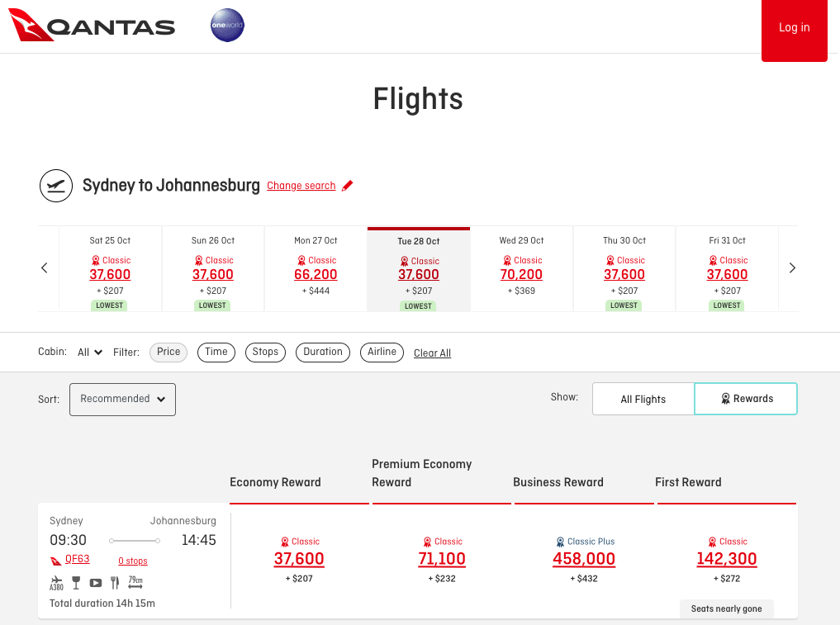
Task: Open the Recommended sort dropdown
Action: point(123,399)
